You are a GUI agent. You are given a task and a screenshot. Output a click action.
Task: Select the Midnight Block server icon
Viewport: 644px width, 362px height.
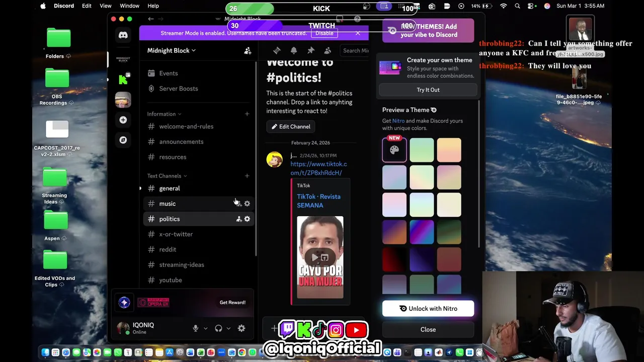(123, 59)
